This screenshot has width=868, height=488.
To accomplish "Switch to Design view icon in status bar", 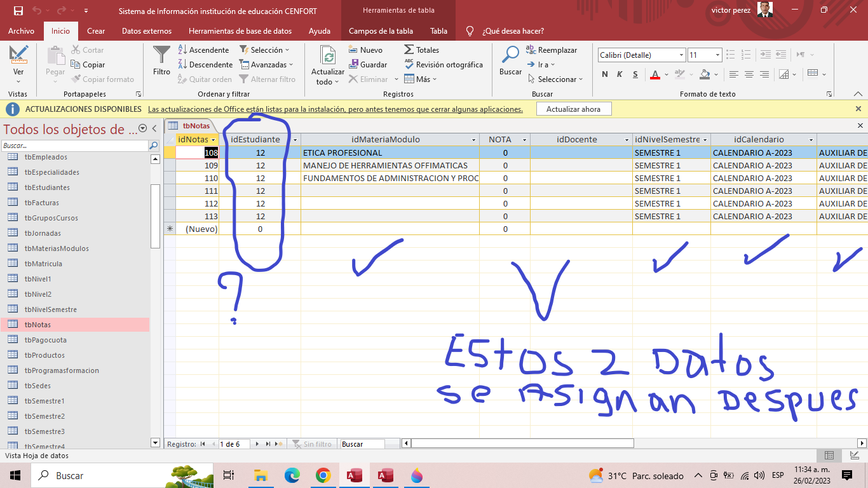I will coord(855,455).
